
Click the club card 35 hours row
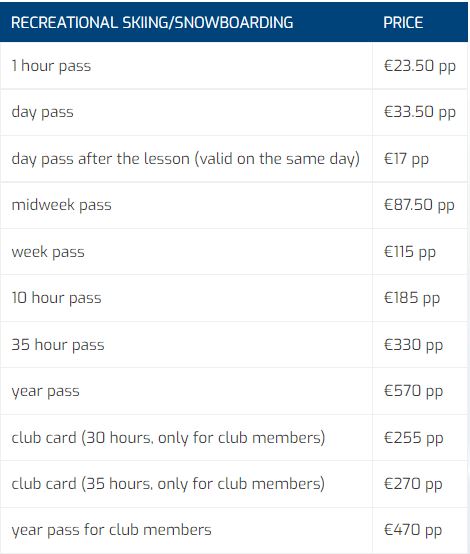coord(234,484)
